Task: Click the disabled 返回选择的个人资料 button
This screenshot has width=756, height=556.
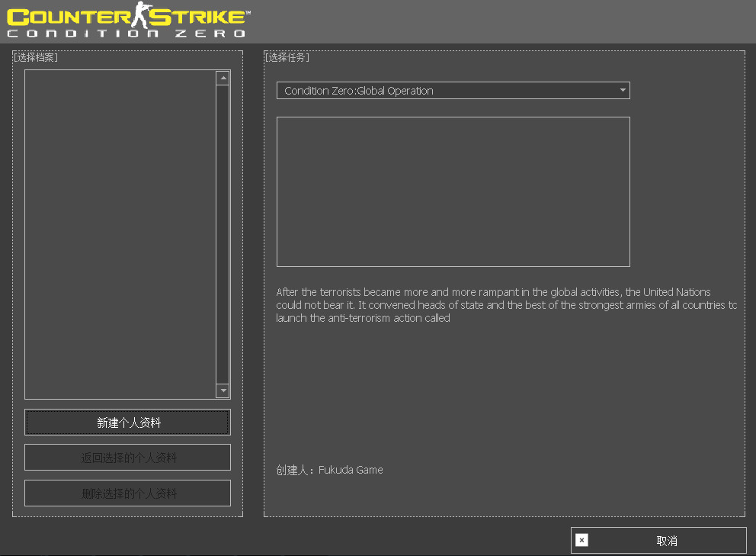Action: 127,457
